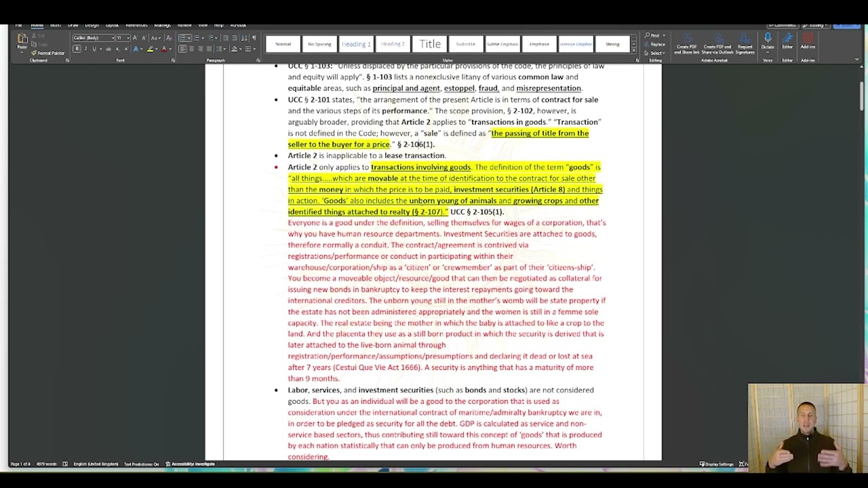
Task: Click Create PDF and Share via Outlook
Action: pos(717,44)
